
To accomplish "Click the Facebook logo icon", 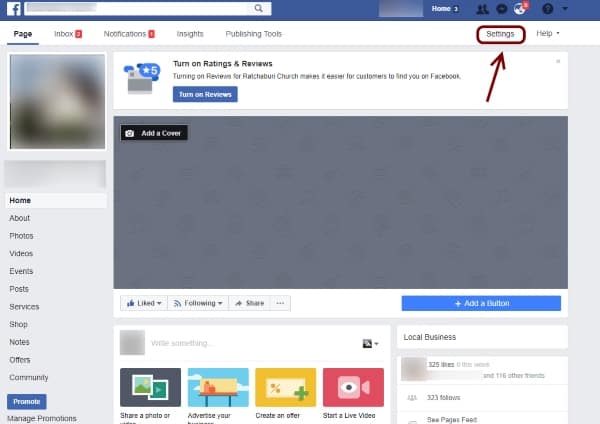I will pyautogui.click(x=14, y=10).
